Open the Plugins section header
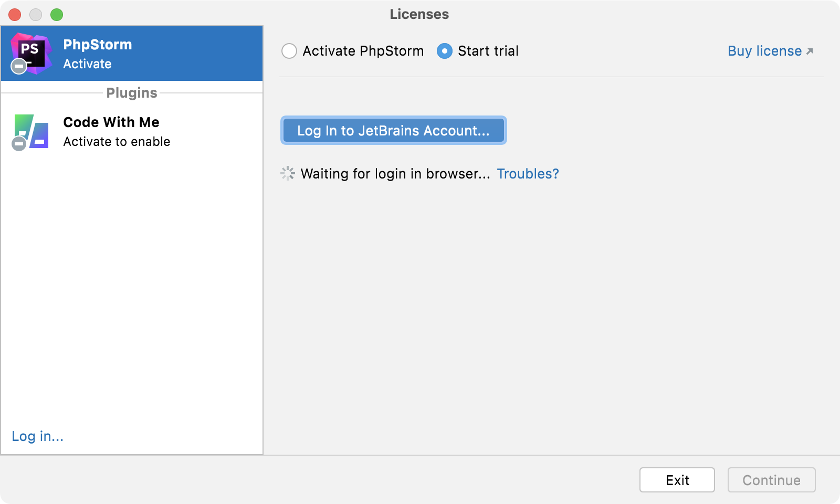Screen dimensions: 840x504 [131, 92]
